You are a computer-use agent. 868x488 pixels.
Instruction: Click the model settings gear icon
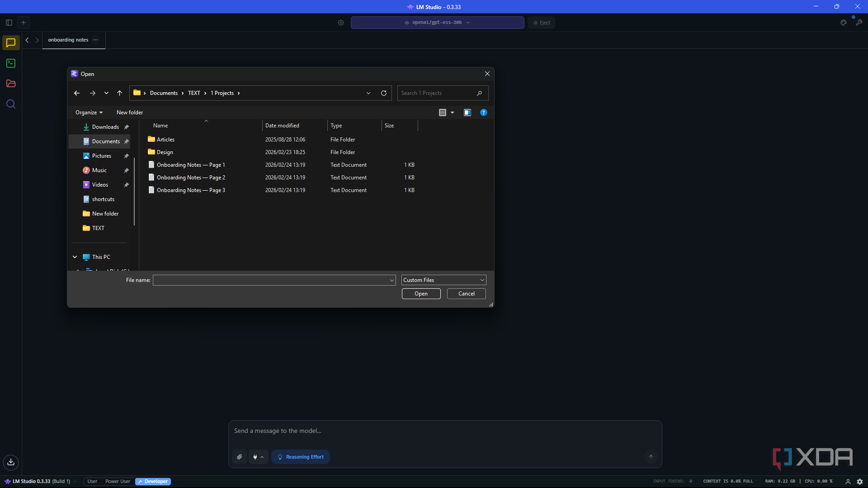pos(341,23)
